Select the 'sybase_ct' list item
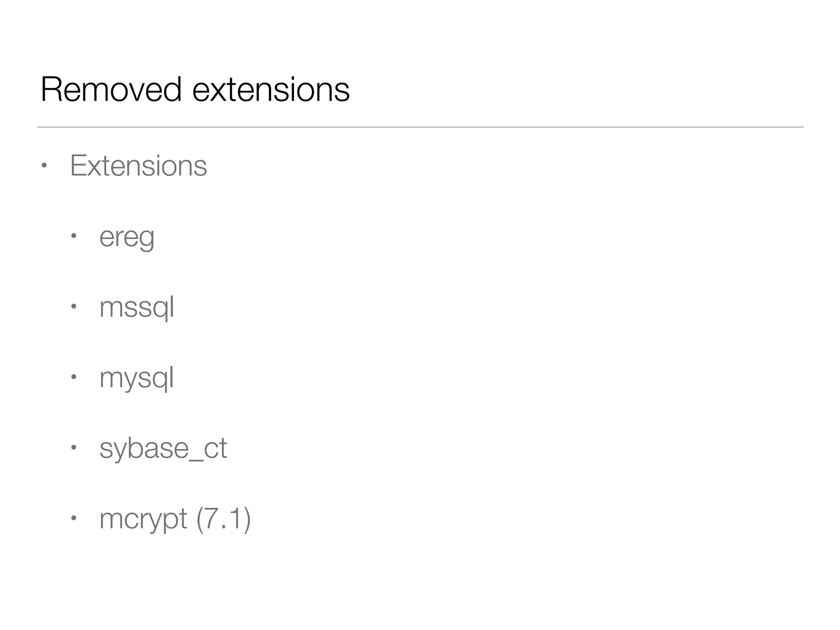The image size is (840, 630). pos(163,448)
